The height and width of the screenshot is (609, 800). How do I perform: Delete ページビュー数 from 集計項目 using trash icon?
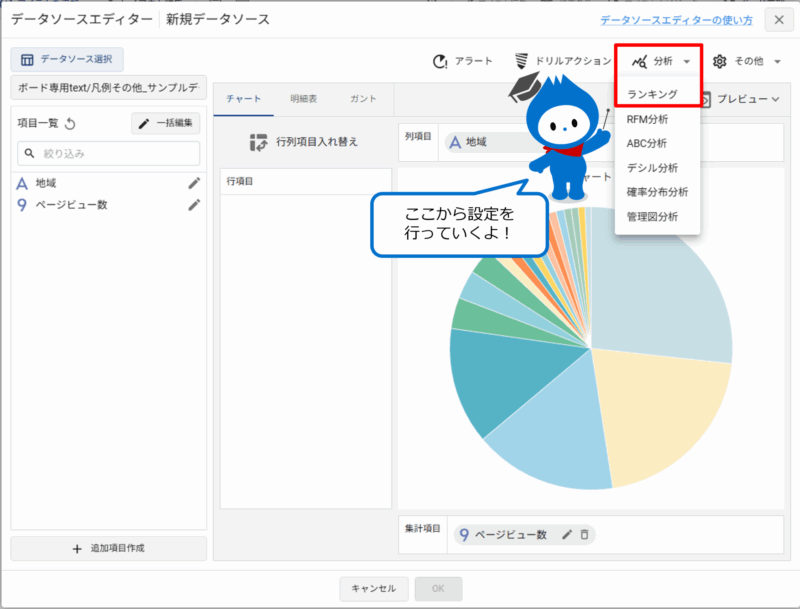pyautogui.click(x=585, y=534)
